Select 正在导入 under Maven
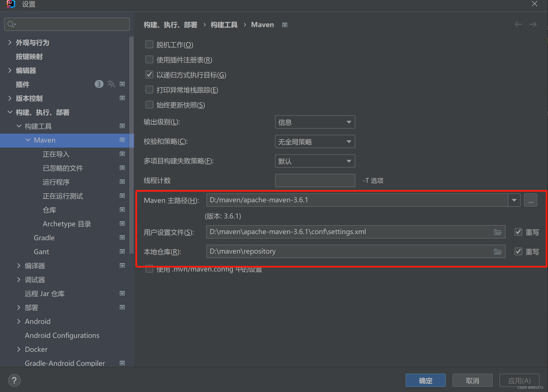This screenshot has height=392, width=548. pos(56,154)
